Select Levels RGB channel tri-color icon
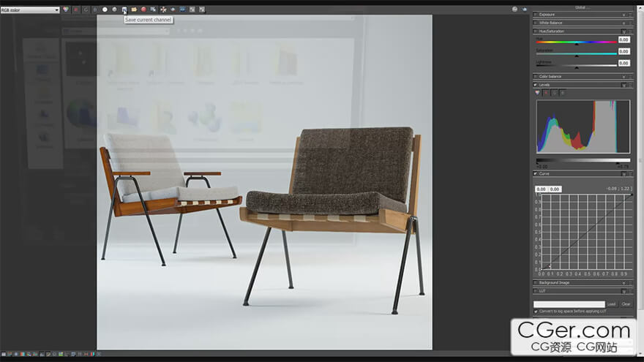This screenshot has width=644, height=362. 538,93
